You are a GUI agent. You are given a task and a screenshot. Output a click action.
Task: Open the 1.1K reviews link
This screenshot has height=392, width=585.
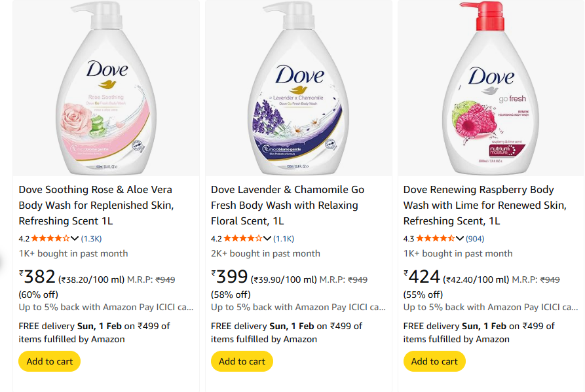pos(284,238)
